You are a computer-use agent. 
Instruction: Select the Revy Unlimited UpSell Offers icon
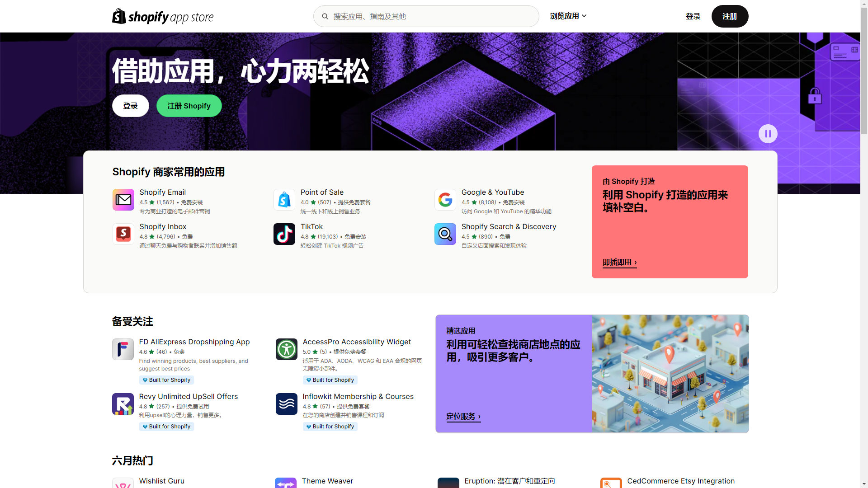[x=123, y=404]
